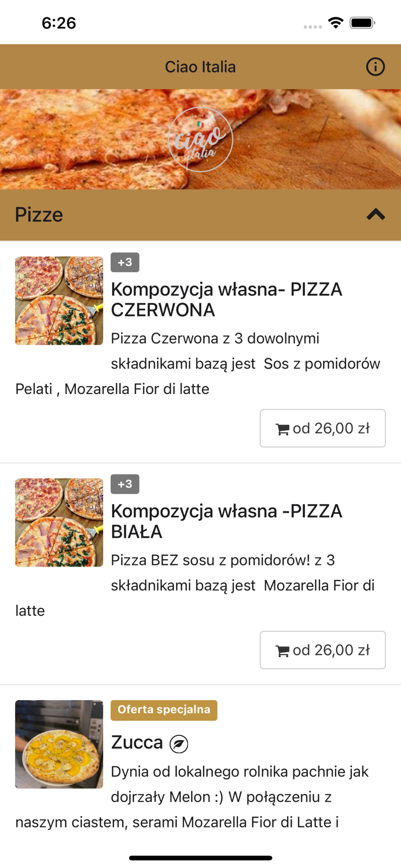Click the Oferta specjalna badge on Zucca
The height and width of the screenshot is (868, 401).
click(x=164, y=710)
